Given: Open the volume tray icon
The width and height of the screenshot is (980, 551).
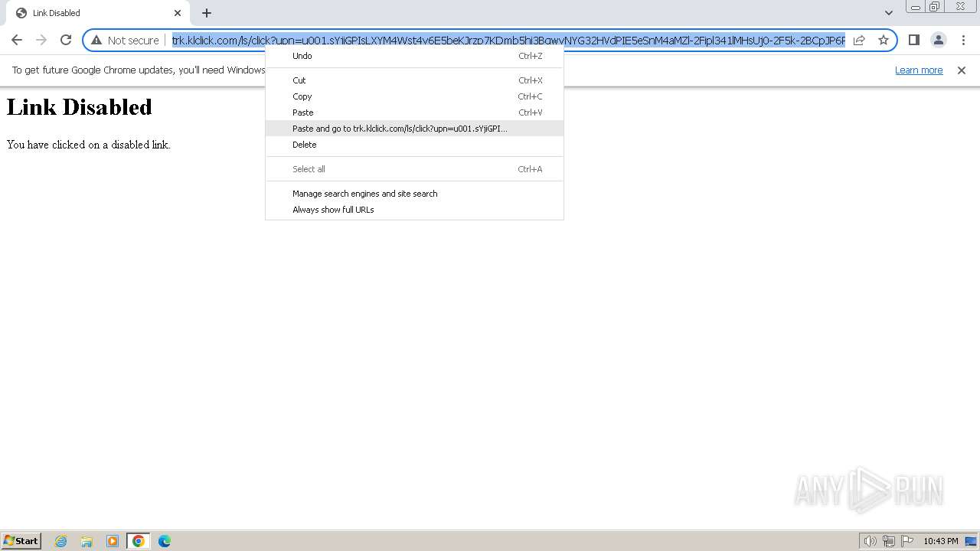Looking at the screenshot, I should click(870, 541).
